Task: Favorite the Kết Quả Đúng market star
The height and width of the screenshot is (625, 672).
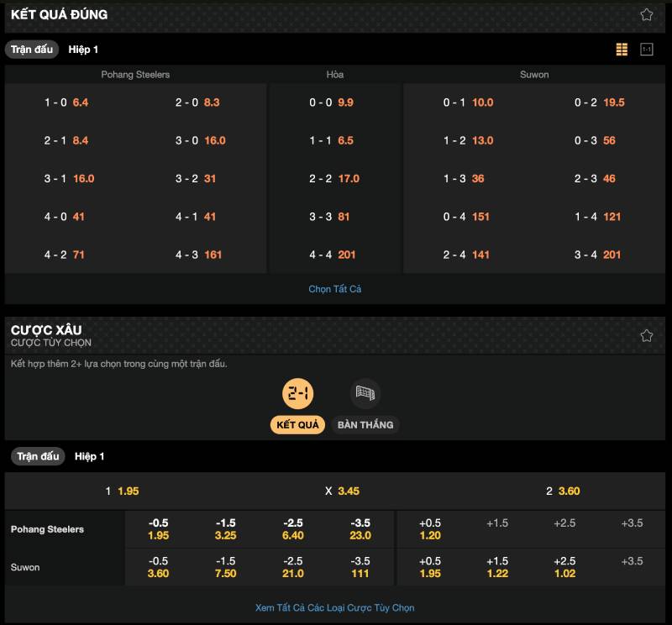Action: click(x=646, y=14)
